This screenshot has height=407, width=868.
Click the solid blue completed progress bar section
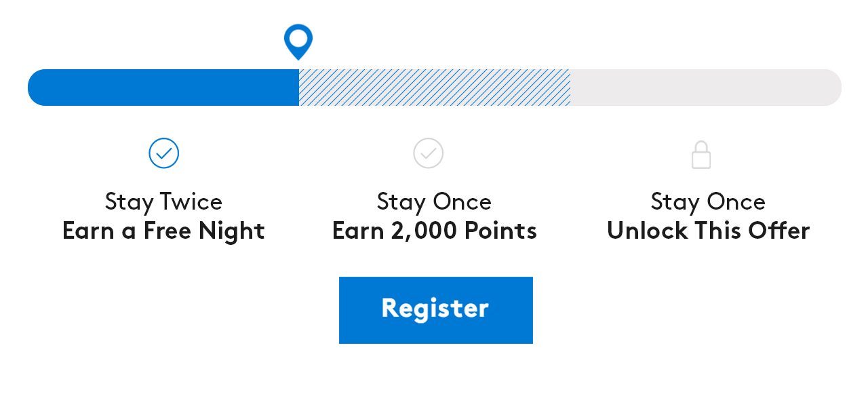(163, 88)
